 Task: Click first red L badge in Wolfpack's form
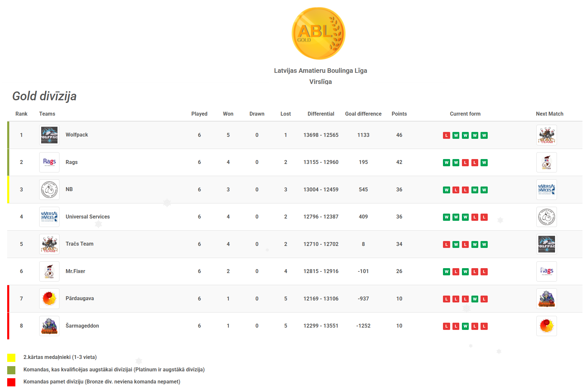click(x=447, y=135)
